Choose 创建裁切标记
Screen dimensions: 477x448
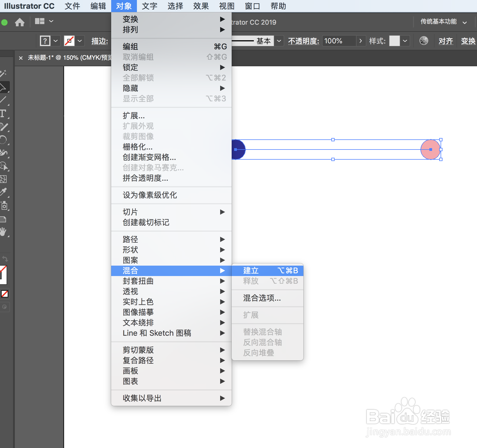[x=171, y=222]
